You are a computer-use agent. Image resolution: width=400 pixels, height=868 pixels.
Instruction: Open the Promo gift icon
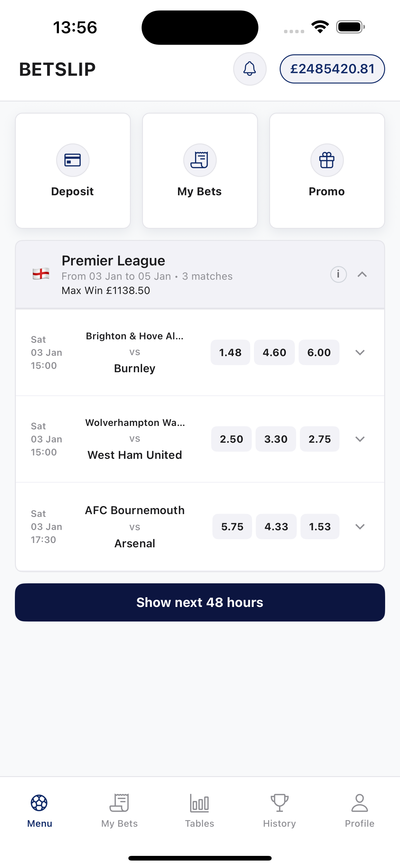pyautogui.click(x=326, y=160)
